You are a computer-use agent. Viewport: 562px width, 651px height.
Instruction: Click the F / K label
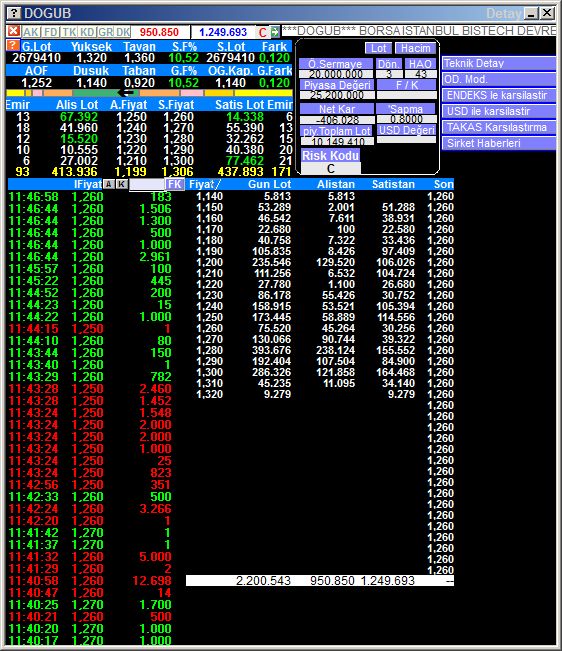pyautogui.click(x=406, y=85)
